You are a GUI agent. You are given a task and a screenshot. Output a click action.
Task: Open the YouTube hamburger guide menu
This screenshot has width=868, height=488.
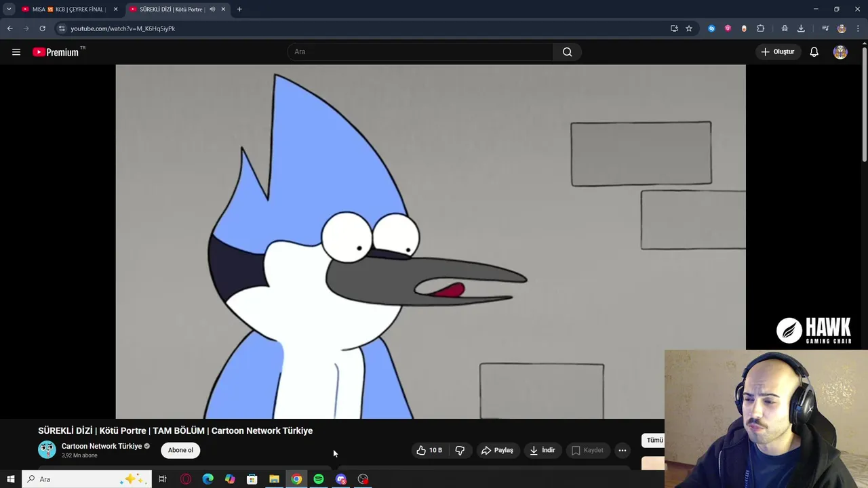tap(16, 52)
